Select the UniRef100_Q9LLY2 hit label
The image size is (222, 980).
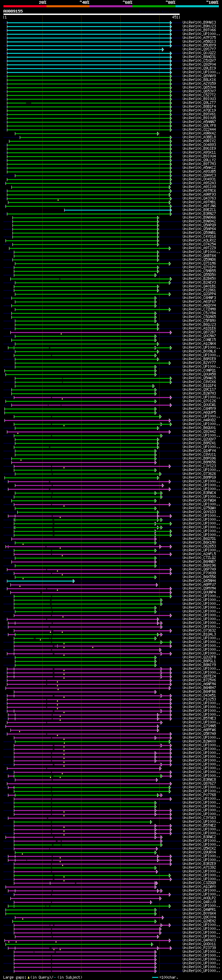click(199, 160)
